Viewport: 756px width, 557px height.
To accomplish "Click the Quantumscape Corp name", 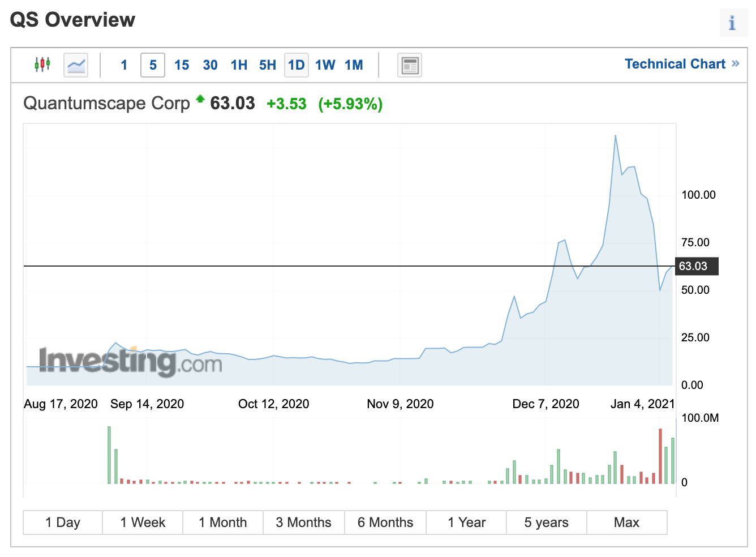I will point(106,104).
